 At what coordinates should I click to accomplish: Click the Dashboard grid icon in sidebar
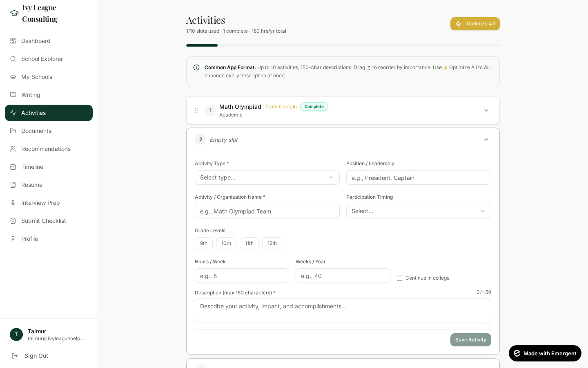coord(13,41)
